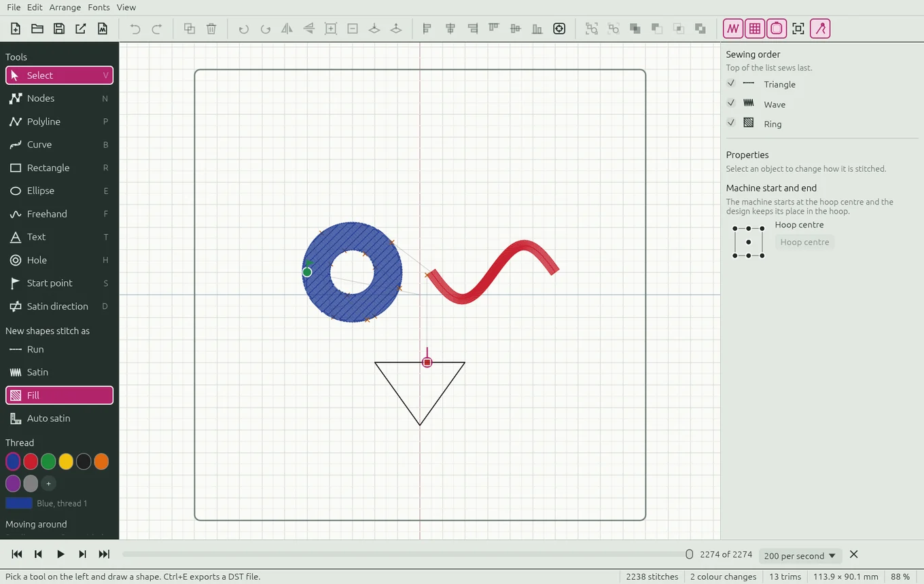Click the save file toolbar icon
The width and height of the screenshot is (924, 584).
click(59, 29)
